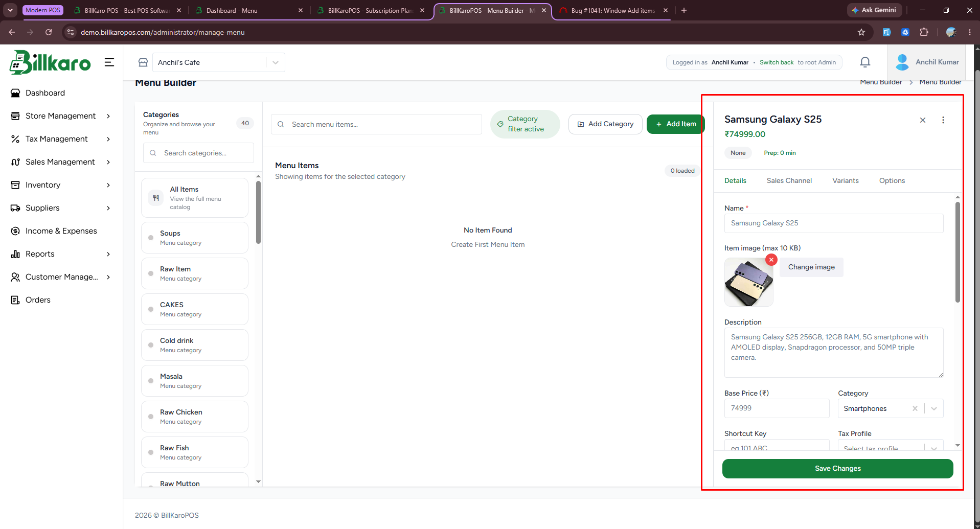
Task: Click the Billkaro logo
Action: (x=50, y=62)
